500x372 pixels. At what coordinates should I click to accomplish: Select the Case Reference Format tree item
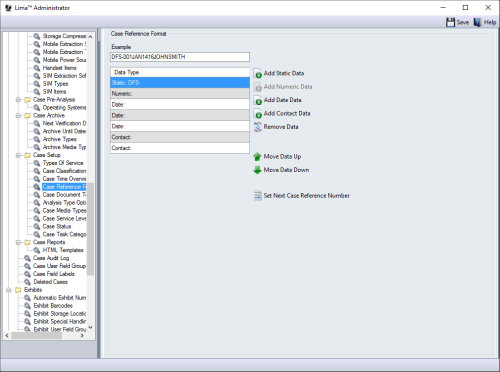point(64,187)
